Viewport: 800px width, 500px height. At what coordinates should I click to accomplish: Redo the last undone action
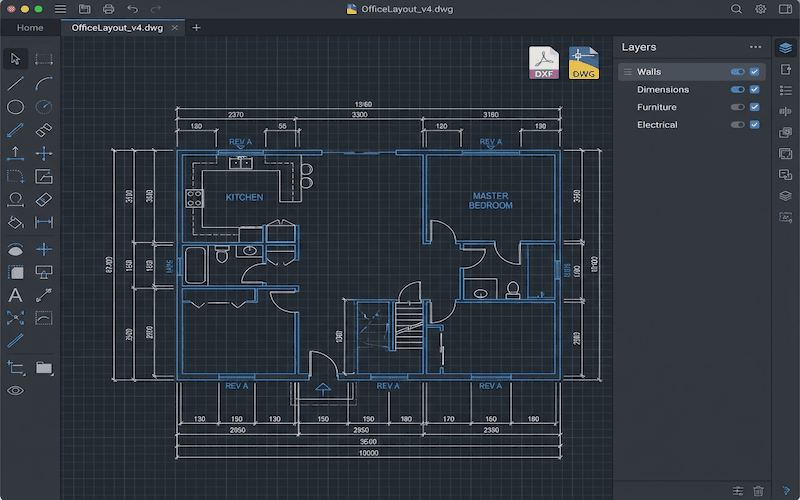pyautogui.click(x=156, y=9)
